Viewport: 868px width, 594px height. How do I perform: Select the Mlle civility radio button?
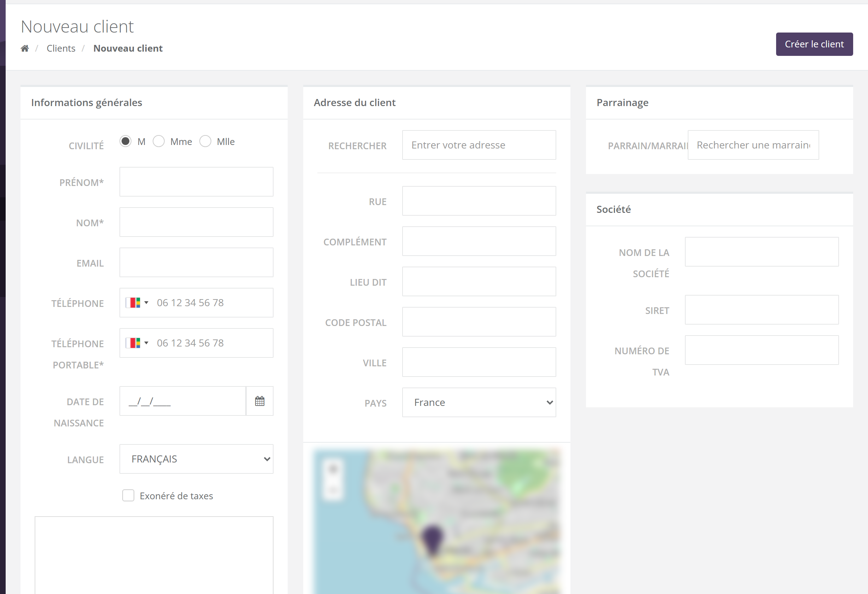[205, 141]
